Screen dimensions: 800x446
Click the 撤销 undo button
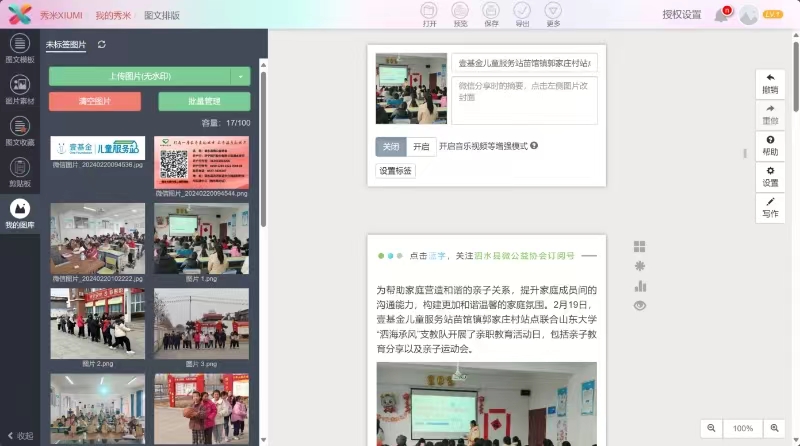click(x=769, y=83)
